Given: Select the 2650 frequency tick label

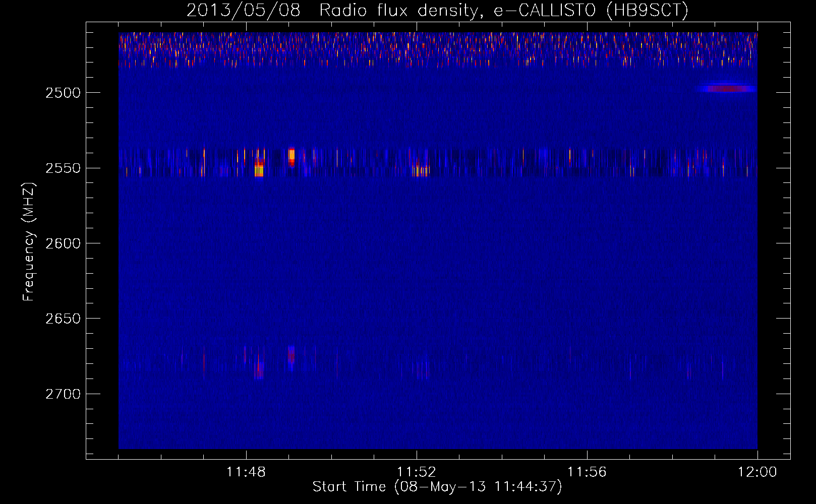Looking at the screenshot, I should click(63, 319).
